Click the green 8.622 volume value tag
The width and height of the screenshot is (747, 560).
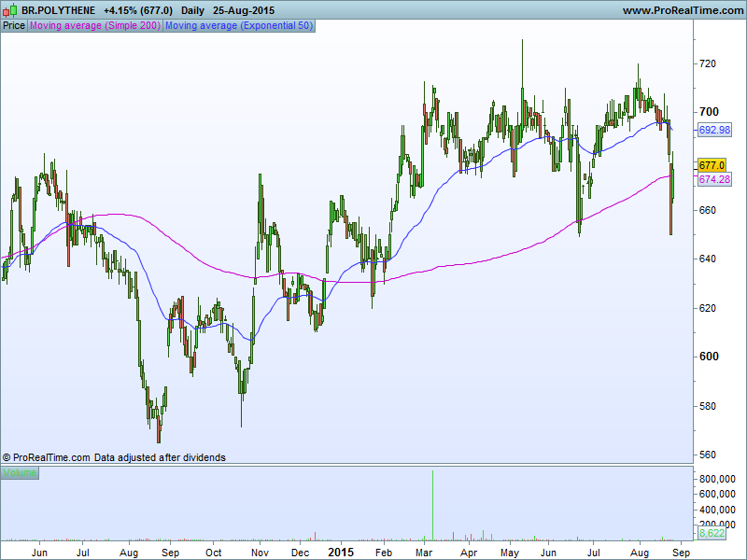coord(712,534)
